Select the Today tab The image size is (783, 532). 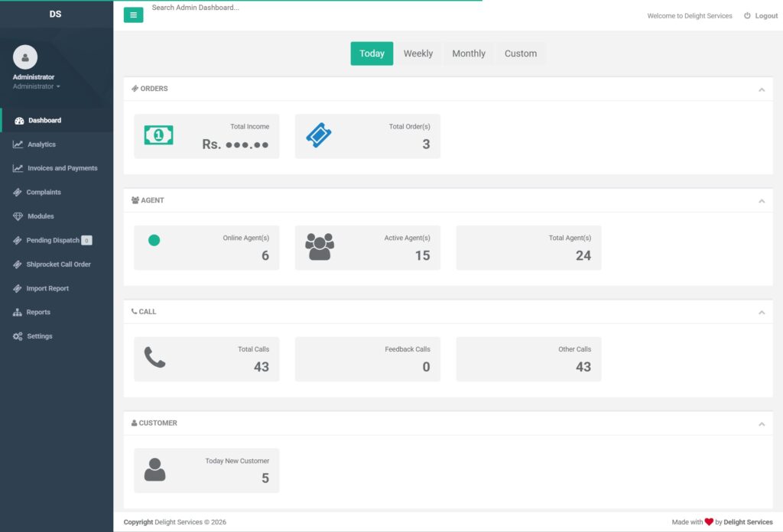point(372,54)
